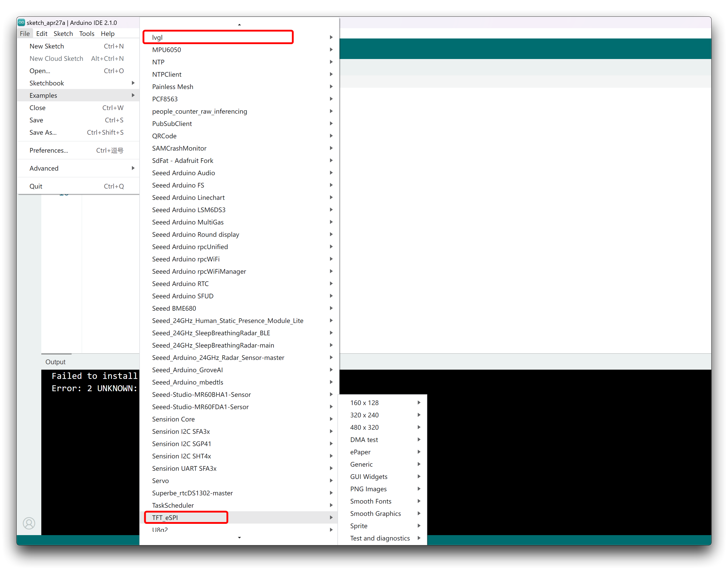This screenshot has height=570, width=728.
Task: Select Seeed Arduino RTC entry
Action: click(239, 284)
